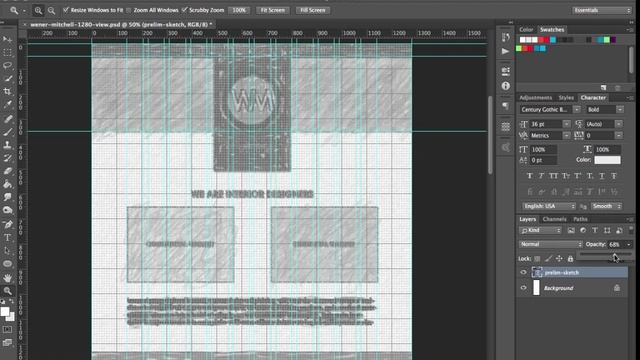The image size is (640, 360).
Task: Click the Fill Screen button
Action: [313, 10]
